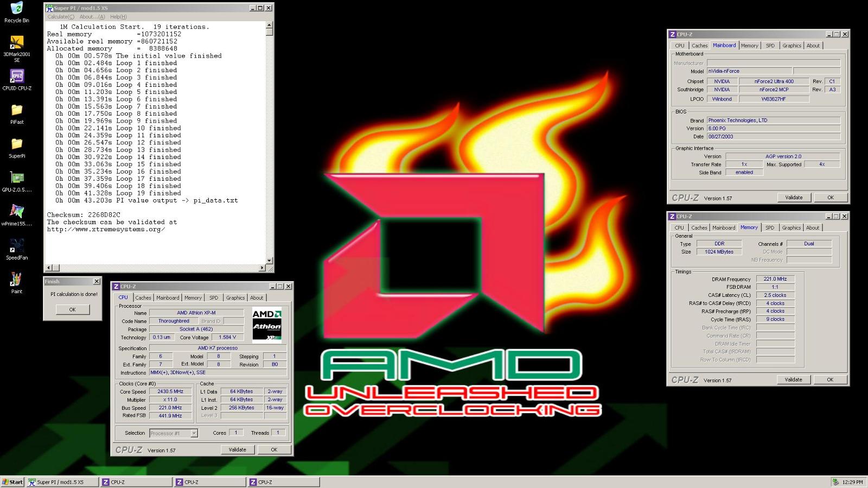The image size is (868, 488).
Task: Click OK in the Finish dialog
Action: [72, 309]
